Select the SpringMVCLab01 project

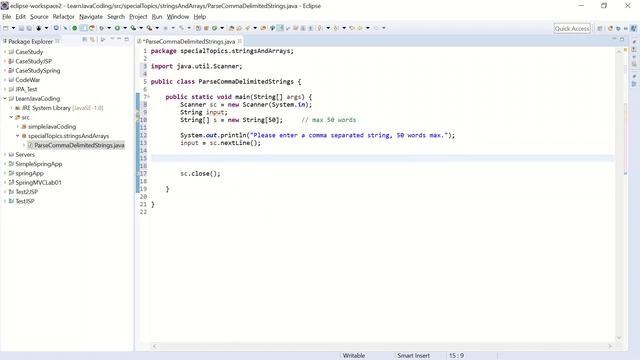pyautogui.click(x=38, y=182)
